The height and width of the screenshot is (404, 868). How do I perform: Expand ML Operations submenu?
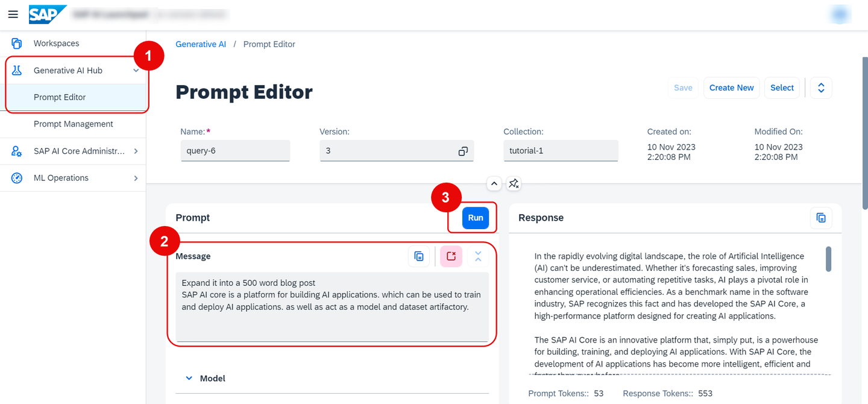[x=136, y=178]
